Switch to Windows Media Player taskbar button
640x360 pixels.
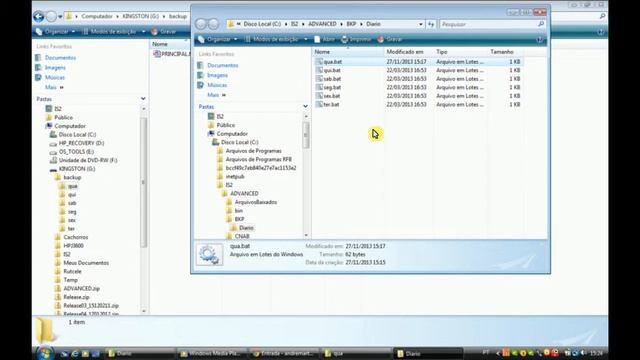coord(212,353)
